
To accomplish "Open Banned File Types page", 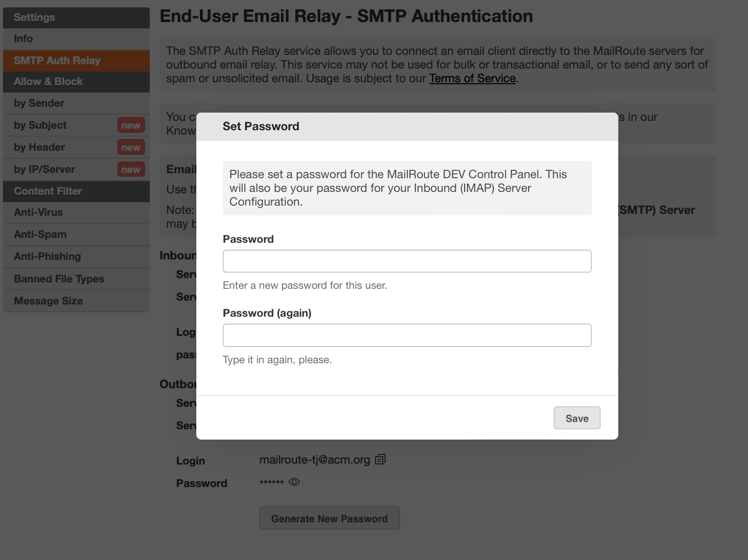I will tap(59, 279).
